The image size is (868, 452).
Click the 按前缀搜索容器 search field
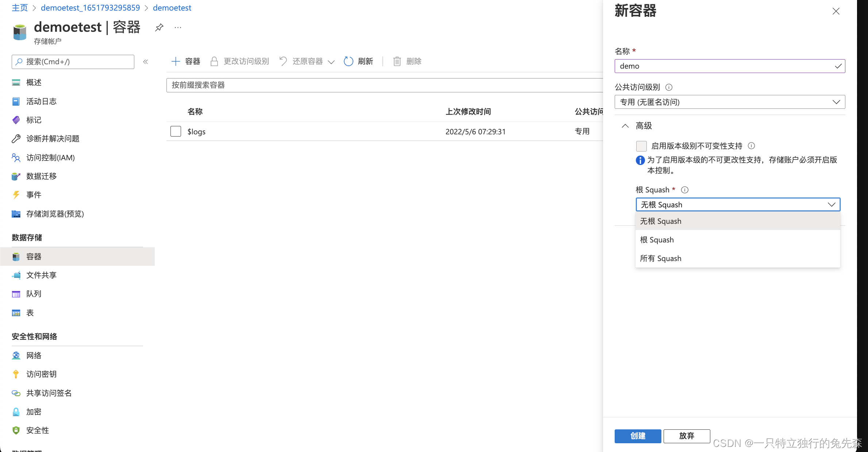383,85
